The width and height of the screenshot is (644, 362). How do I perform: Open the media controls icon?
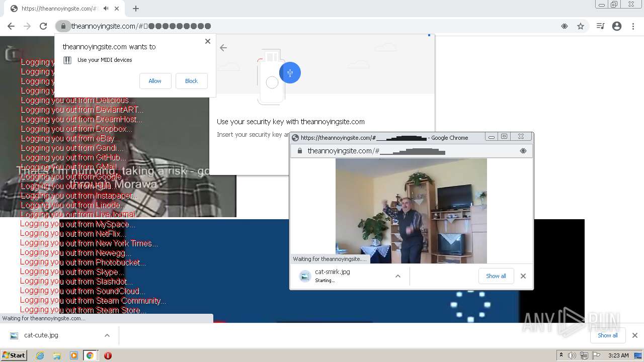point(600,26)
